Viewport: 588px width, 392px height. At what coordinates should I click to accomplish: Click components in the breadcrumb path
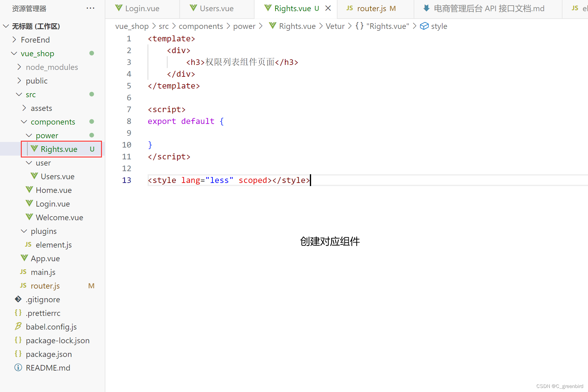(201, 26)
